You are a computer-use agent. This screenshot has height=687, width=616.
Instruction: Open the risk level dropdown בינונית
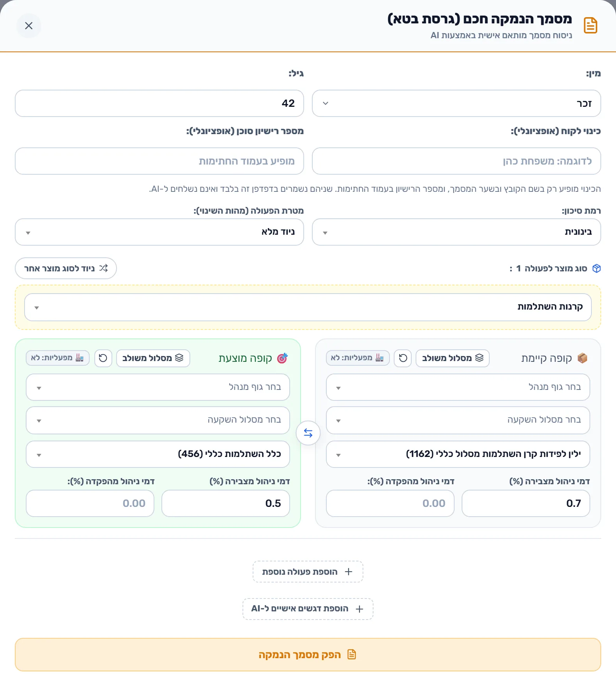(456, 232)
